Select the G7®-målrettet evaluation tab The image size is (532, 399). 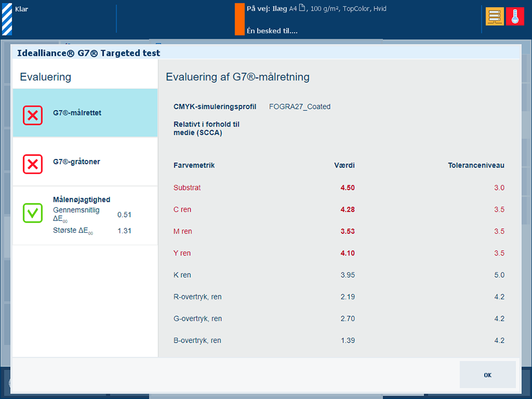(x=85, y=113)
